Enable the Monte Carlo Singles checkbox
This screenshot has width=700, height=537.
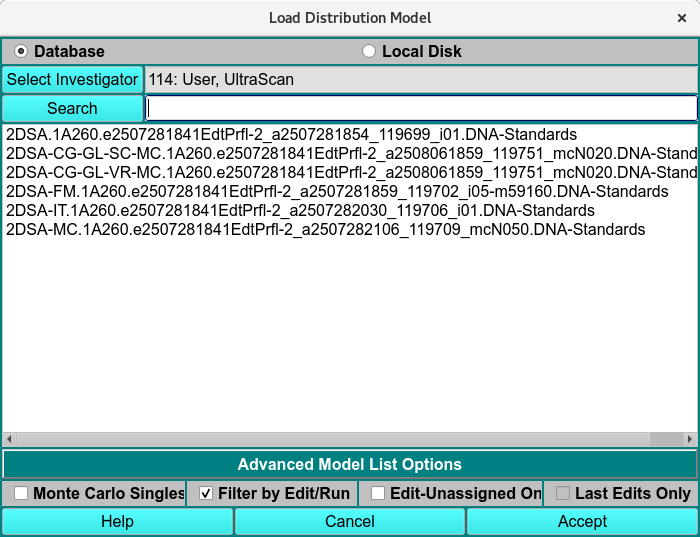click(19, 493)
